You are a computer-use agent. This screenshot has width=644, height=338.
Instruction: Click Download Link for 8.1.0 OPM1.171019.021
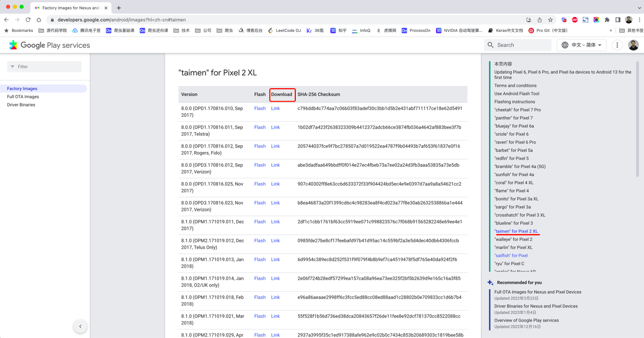tap(275, 316)
